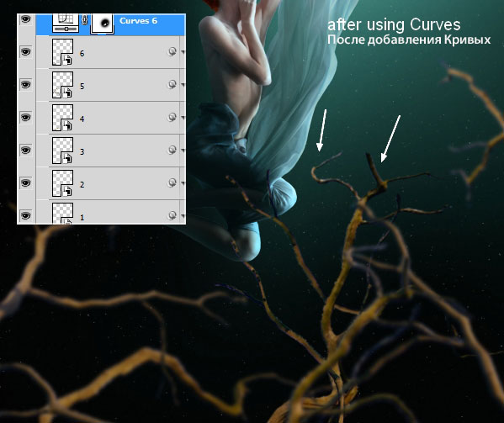504x423 pixels.
Task: Hide layer 4 using its eye icon
Action: [x=26, y=117]
